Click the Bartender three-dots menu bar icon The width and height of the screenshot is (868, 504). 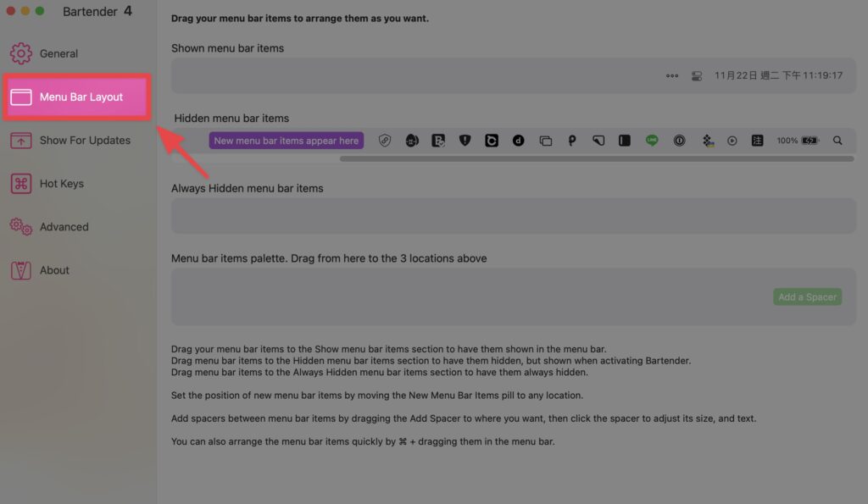(672, 75)
